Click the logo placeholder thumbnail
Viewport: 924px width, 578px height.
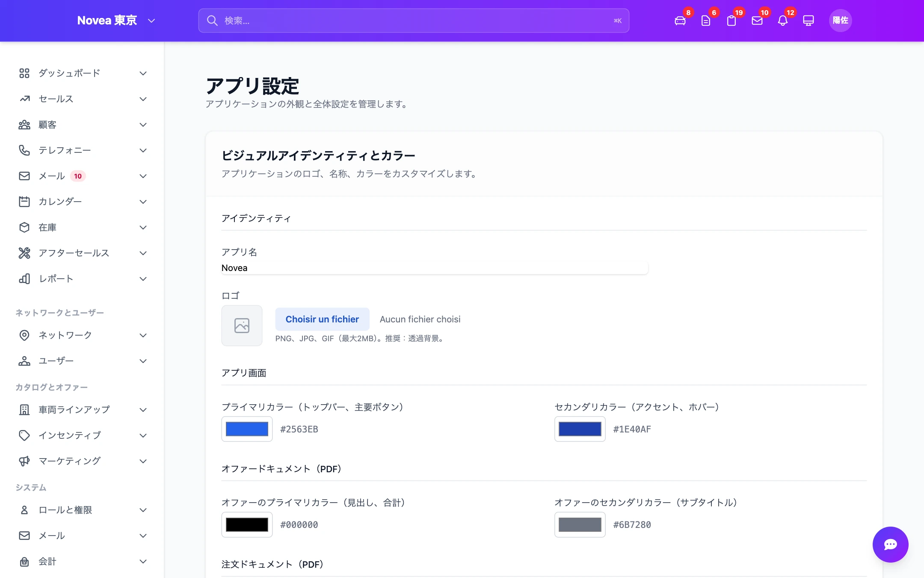point(242,325)
